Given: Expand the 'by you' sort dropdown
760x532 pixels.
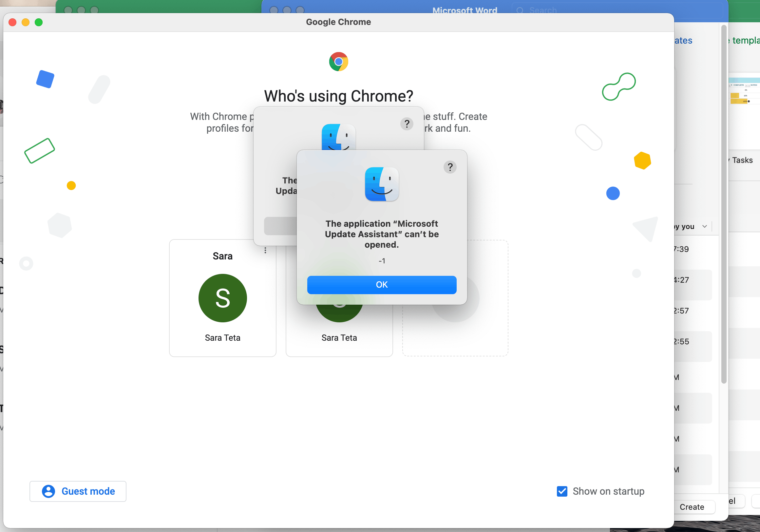Looking at the screenshot, I should point(704,226).
